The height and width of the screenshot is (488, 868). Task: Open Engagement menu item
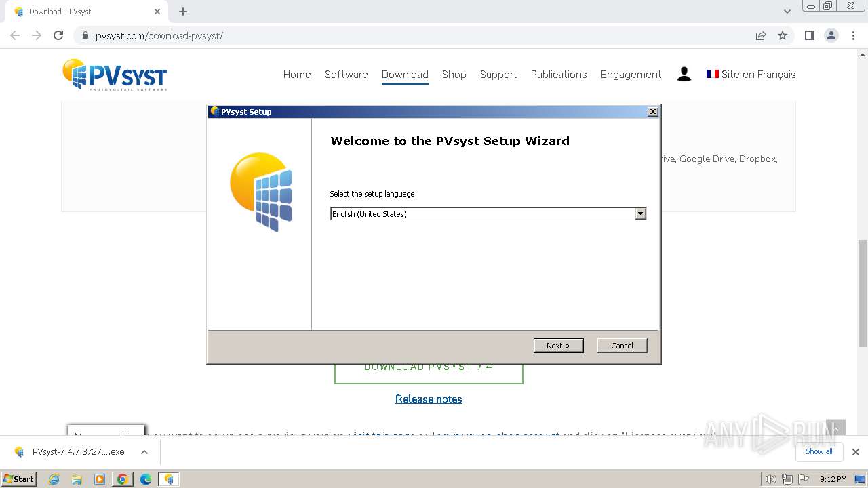click(x=631, y=75)
